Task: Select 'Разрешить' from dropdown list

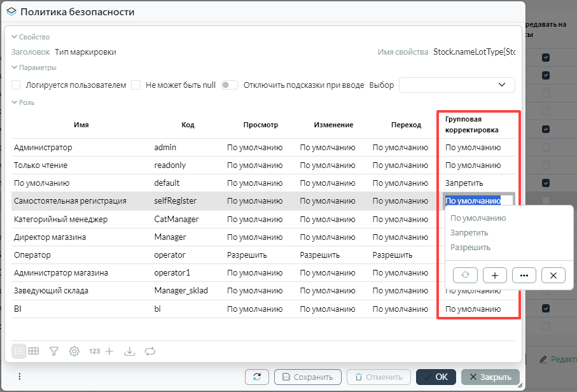Action: point(470,248)
